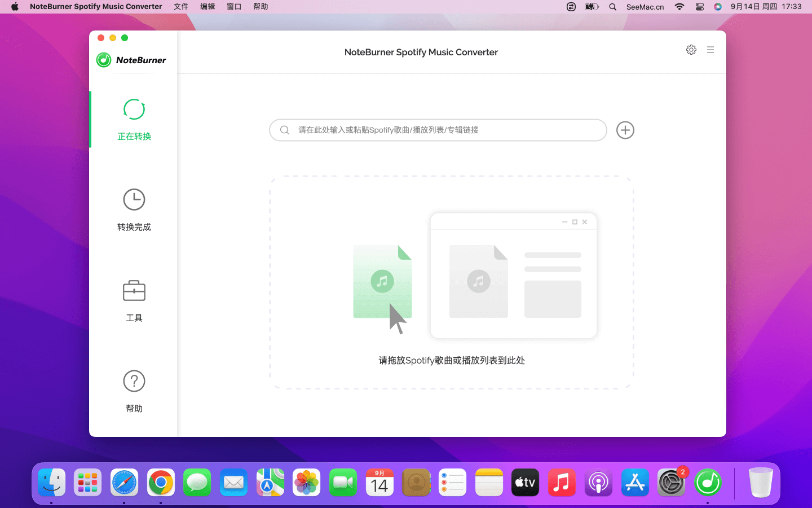The image size is (812, 508).
Task: Open FaceTime from the Dock
Action: click(x=343, y=483)
